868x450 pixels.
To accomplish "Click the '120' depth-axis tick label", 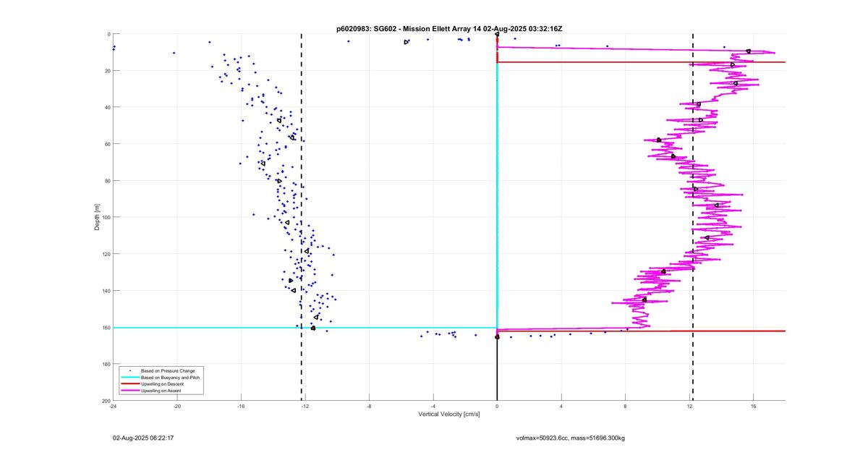I will click(106, 254).
